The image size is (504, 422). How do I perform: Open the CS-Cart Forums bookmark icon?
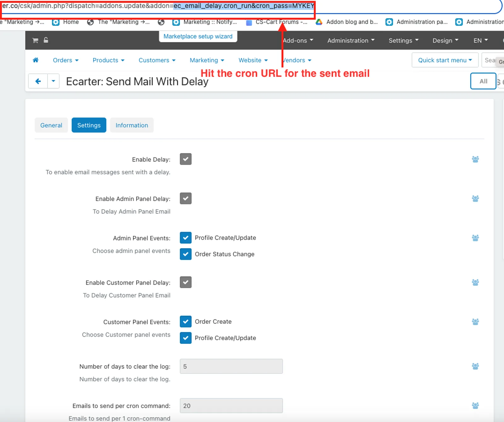[x=249, y=22]
